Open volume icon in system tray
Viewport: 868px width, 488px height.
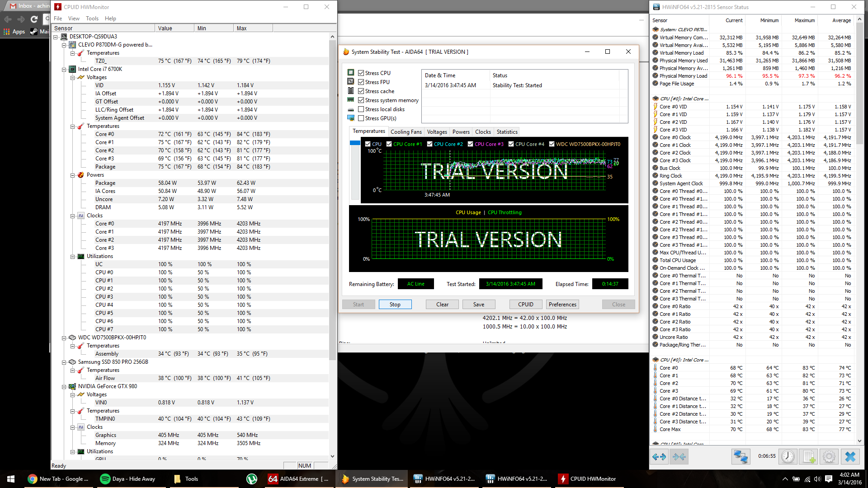tap(817, 479)
